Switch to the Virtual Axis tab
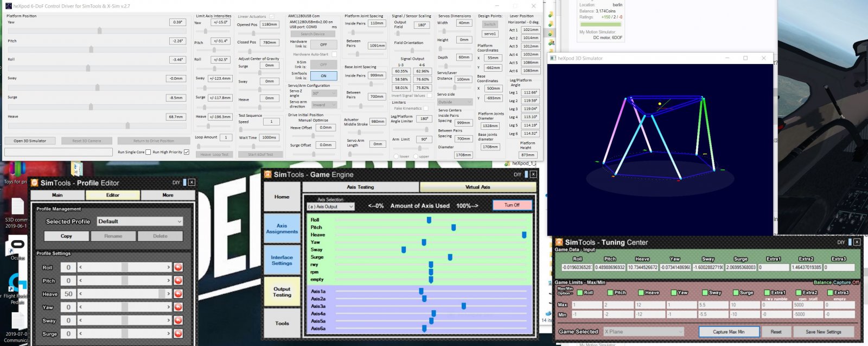The image size is (868, 346). point(477,187)
